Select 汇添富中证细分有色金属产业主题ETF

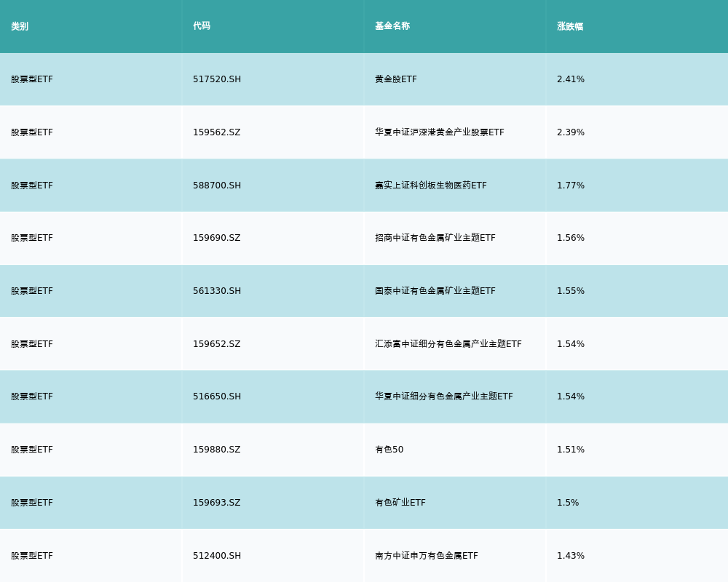448,344
